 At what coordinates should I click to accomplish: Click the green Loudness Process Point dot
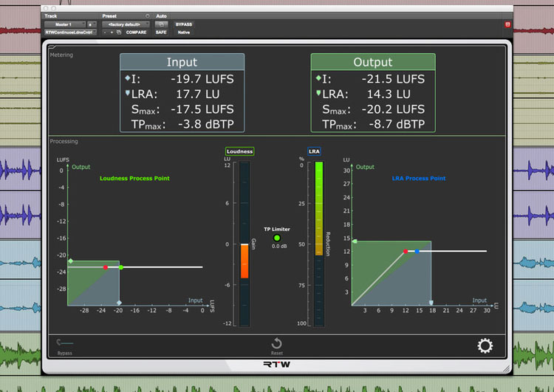(x=121, y=267)
